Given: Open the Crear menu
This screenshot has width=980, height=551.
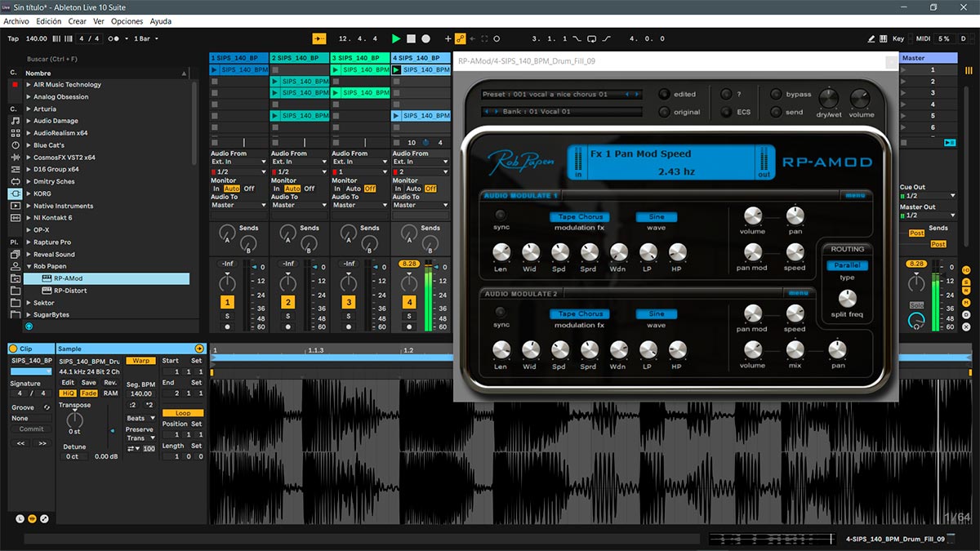Looking at the screenshot, I should point(78,21).
